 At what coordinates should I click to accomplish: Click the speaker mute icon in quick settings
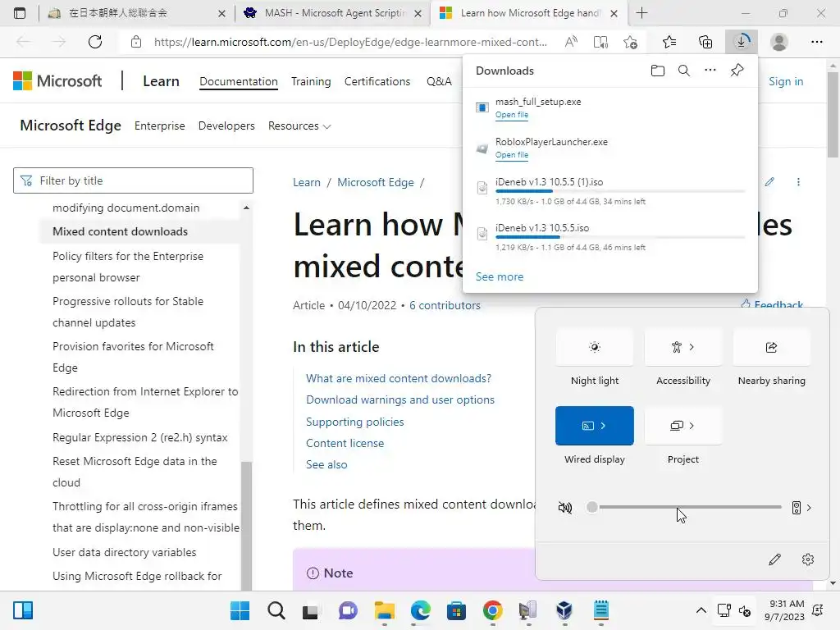565,507
